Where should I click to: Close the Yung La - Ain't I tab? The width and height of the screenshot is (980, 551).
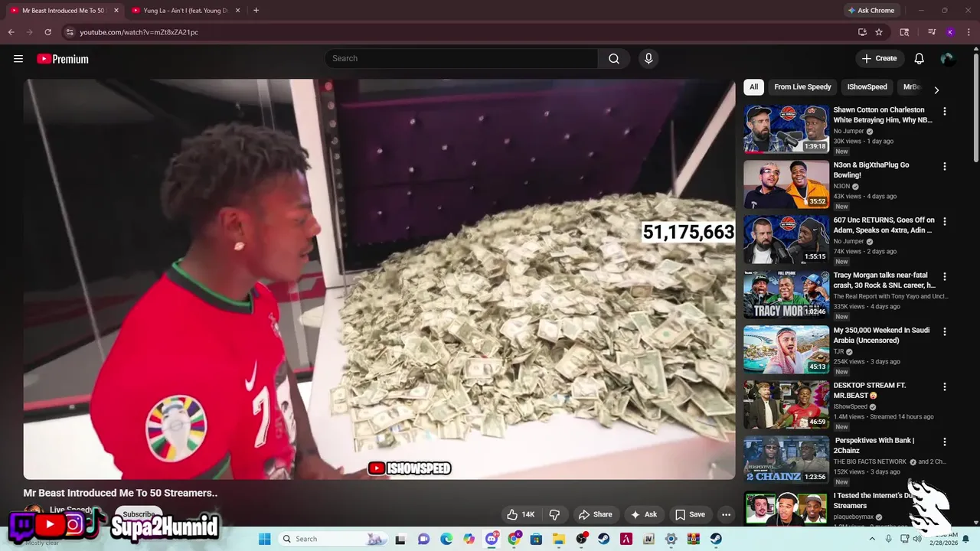(x=238, y=11)
